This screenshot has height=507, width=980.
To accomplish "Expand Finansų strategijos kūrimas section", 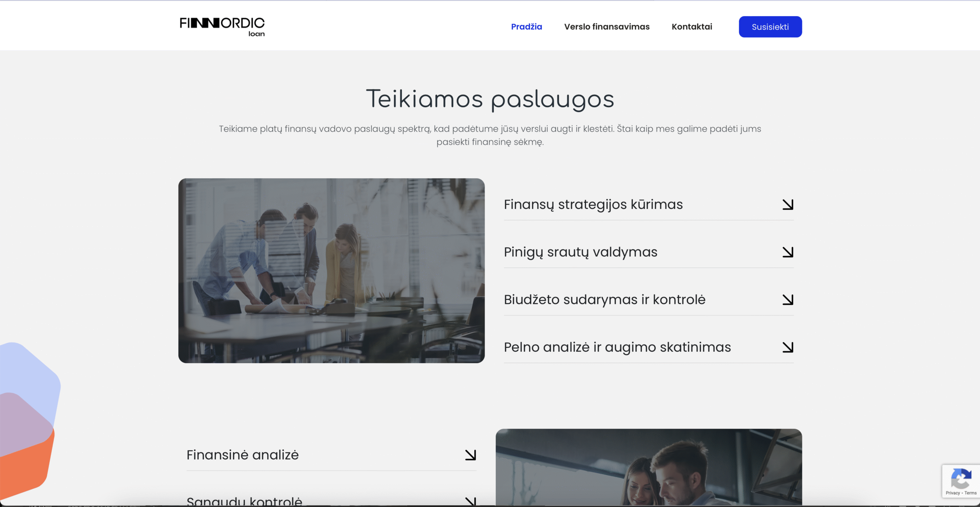I will [x=593, y=205].
